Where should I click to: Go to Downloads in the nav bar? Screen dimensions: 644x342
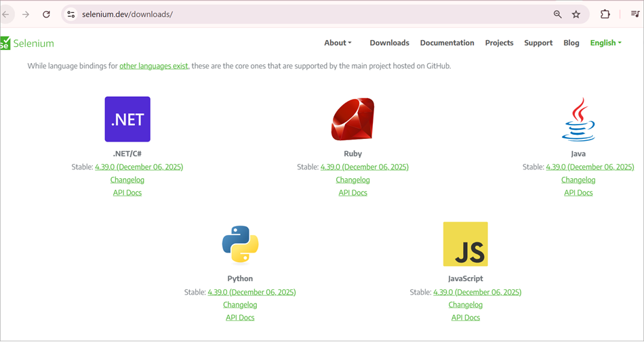(x=389, y=43)
